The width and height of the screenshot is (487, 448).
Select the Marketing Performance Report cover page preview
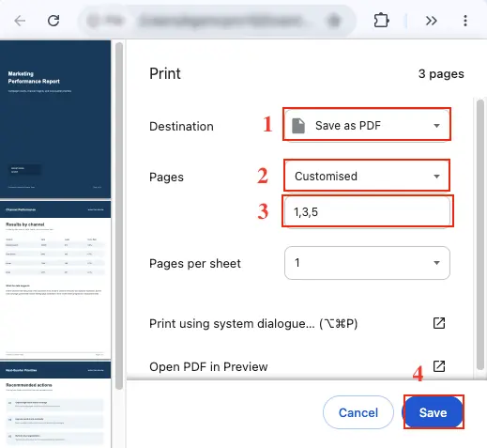[55, 119]
